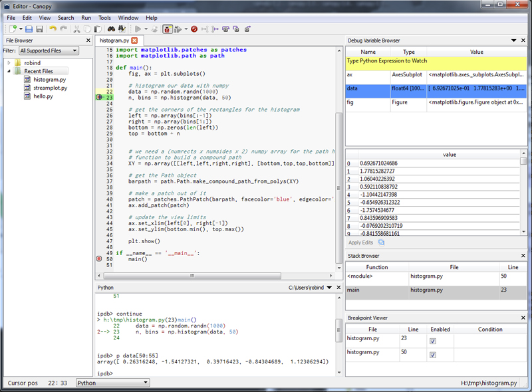Close the Stack Browser panel
The image size is (532, 392).
523,256
